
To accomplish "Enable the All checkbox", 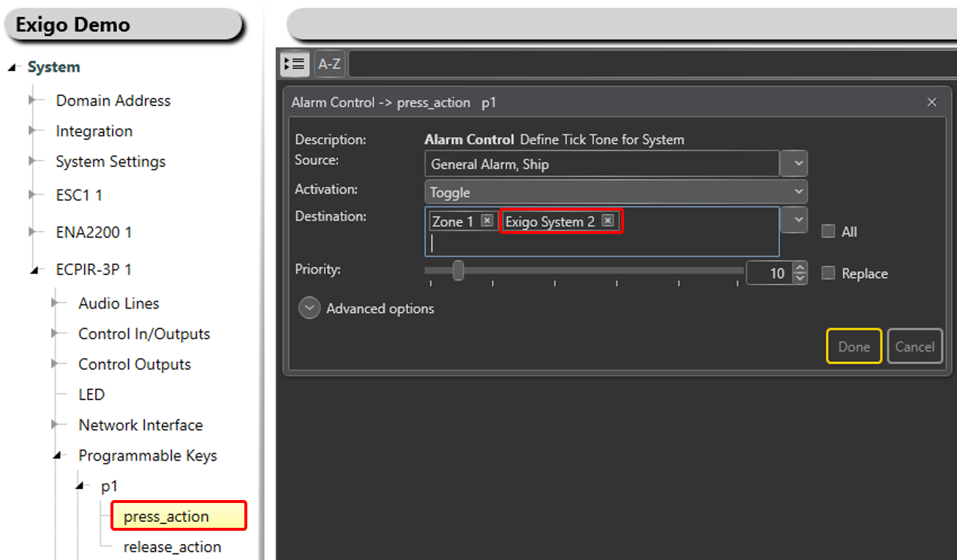I will [828, 231].
